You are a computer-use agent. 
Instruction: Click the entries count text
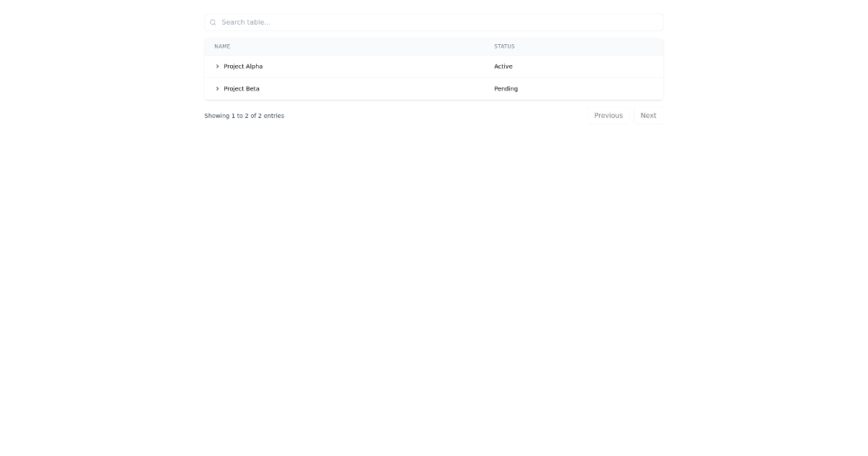click(244, 115)
